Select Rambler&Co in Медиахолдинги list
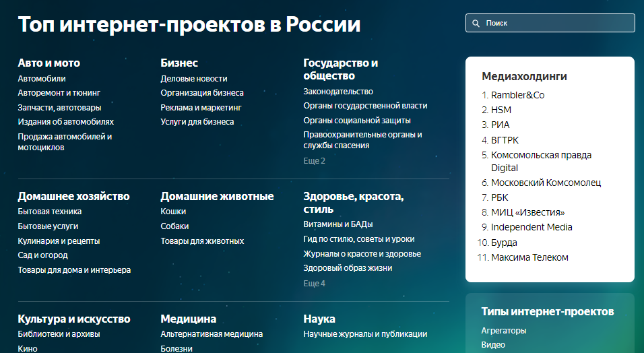This screenshot has width=644, height=353. pos(517,95)
